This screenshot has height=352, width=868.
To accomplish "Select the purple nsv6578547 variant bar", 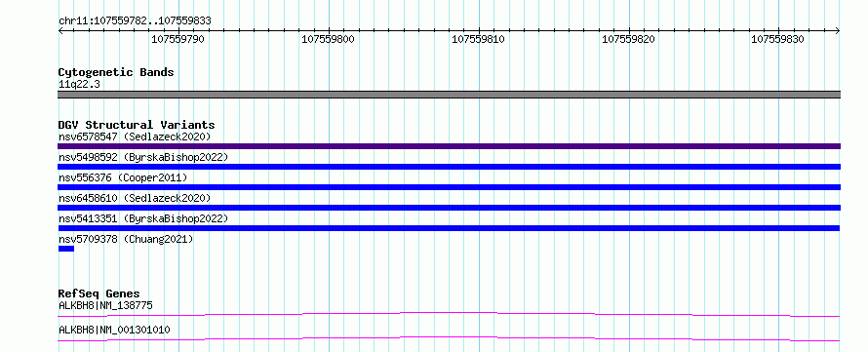I will tap(449, 146).
